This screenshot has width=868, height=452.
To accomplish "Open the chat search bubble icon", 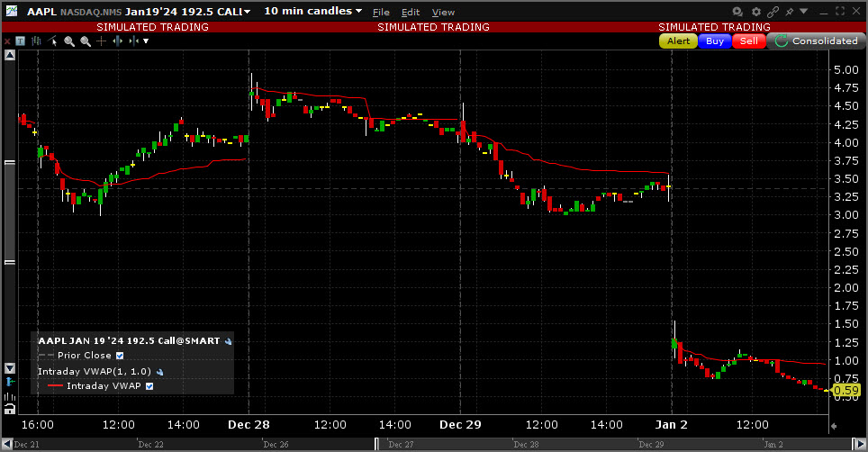I will [737, 11].
